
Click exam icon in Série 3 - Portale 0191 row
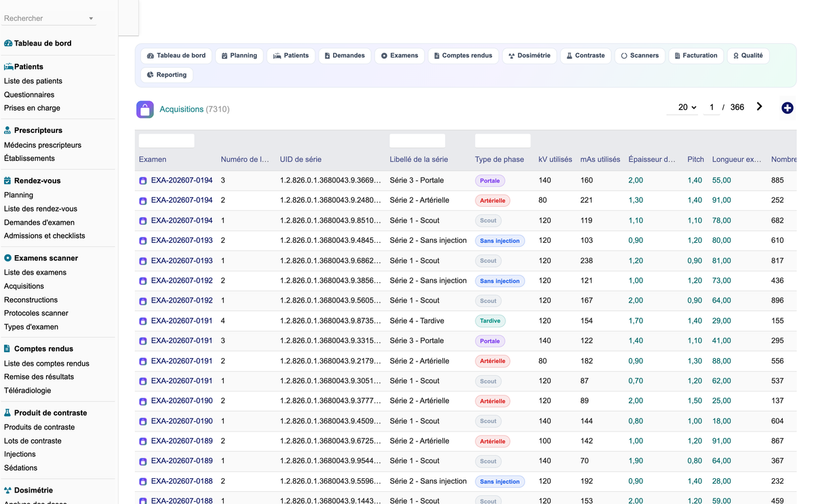[x=143, y=341]
